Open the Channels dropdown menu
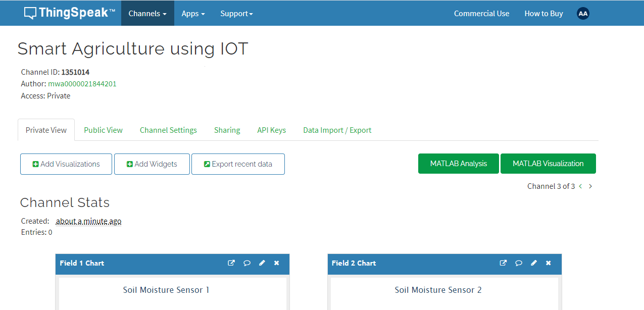644x310 pixels. coord(147,13)
